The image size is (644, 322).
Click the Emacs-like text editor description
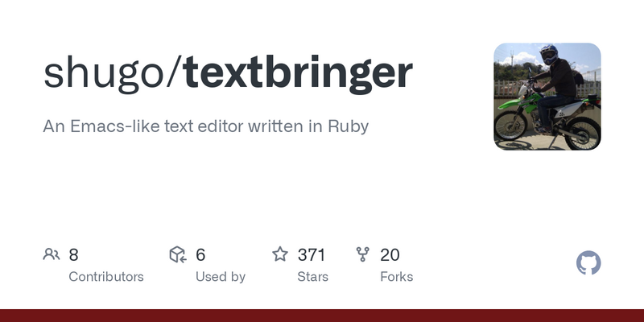(206, 126)
